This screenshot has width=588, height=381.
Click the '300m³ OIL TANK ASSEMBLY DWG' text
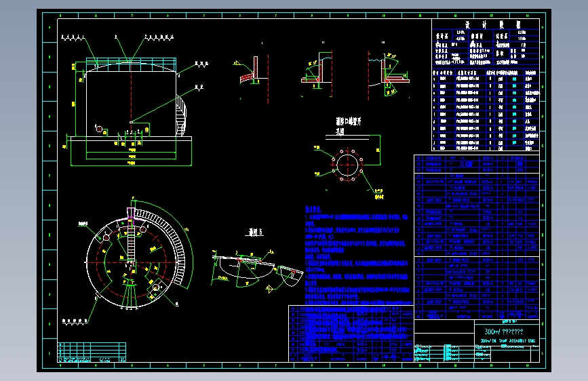coord(508,341)
